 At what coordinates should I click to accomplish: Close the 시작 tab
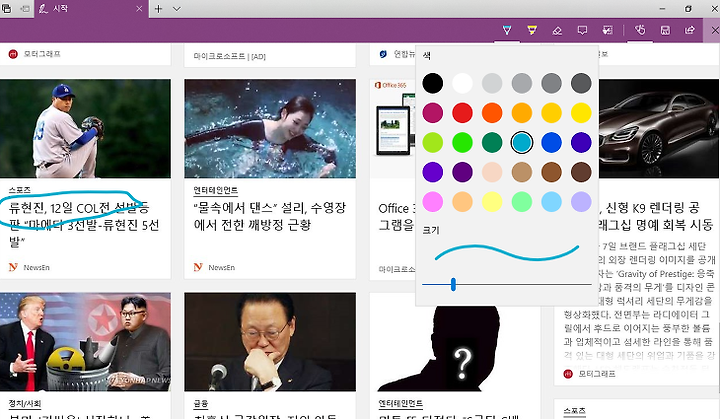[139, 9]
